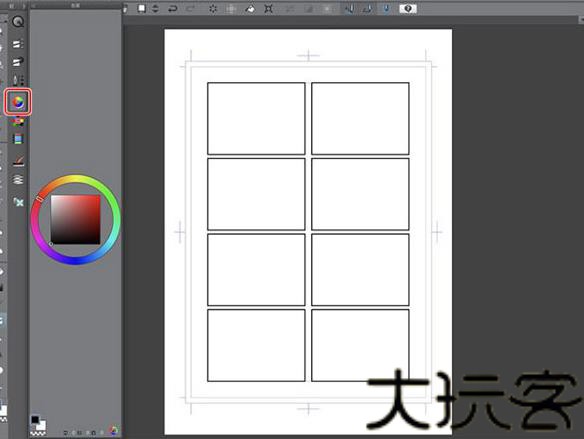The image size is (584, 439).
Task: Toggle the first blue snap icon in command bar
Action: coord(349,9)
